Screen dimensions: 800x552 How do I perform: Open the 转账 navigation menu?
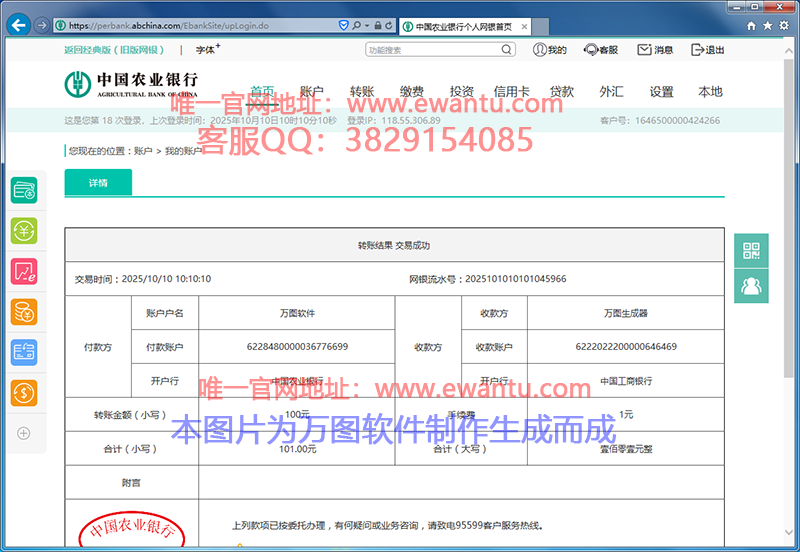[x=362, y=92]
